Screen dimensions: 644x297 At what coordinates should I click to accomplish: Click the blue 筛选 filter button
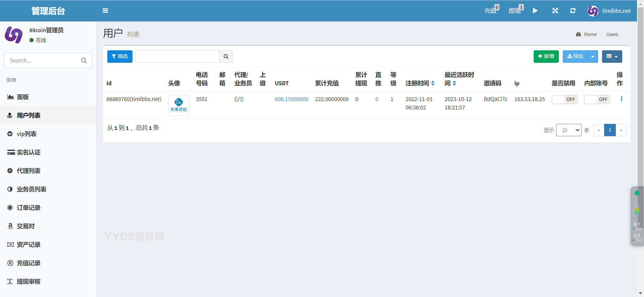coord(120,56)
